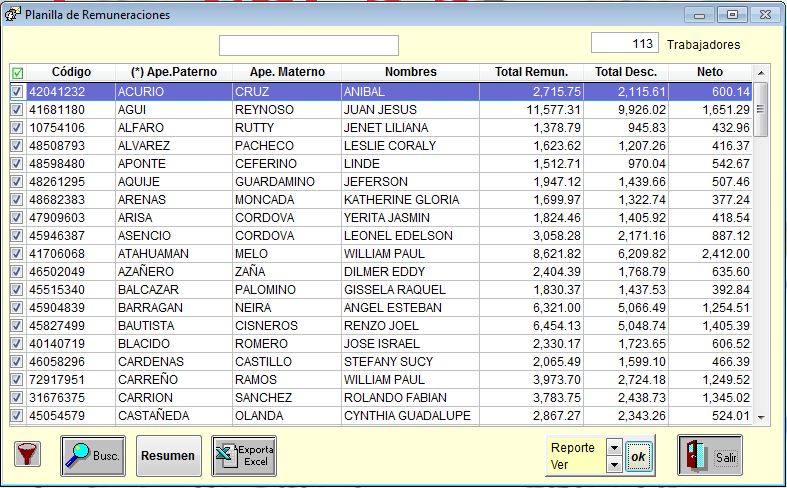The width and height of the screenshot is (787, 488).
Task: Toggle the checkbox for ATAHUAMAN row
Action: tap(17, 254)
